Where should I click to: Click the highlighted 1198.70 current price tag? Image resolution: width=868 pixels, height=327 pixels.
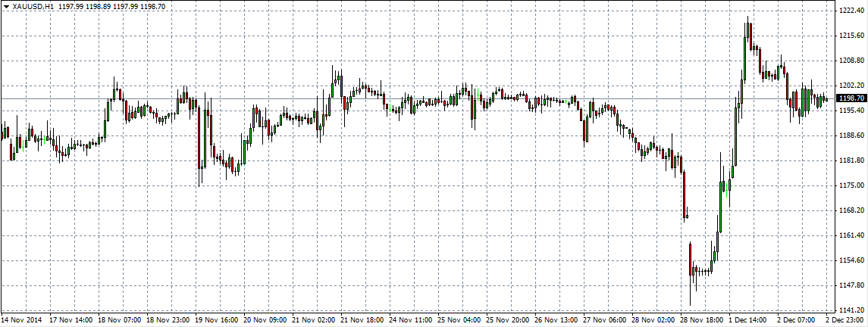(x=851, y=98)
